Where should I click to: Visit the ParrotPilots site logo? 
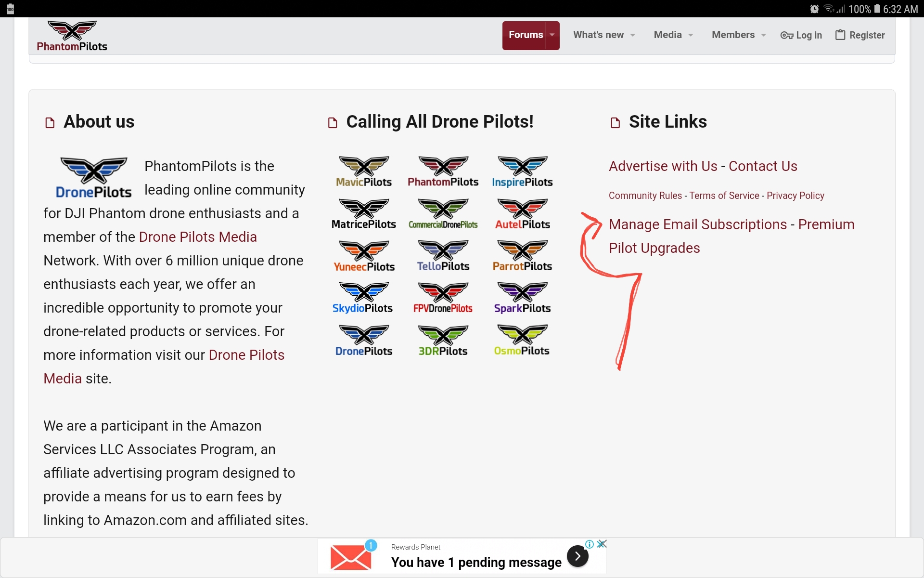click(x=522, y=256)
